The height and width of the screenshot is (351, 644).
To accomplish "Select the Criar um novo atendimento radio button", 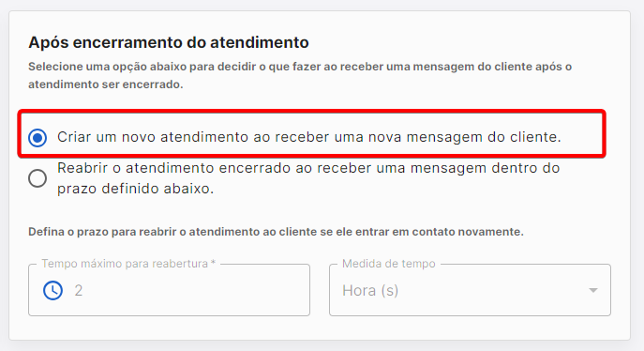I will 37,137.
